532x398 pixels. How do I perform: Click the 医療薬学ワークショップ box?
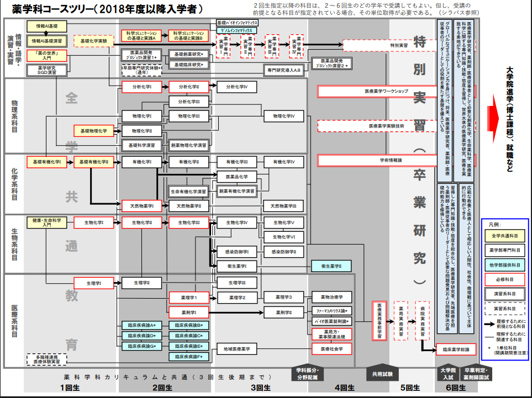click(386, 91)
